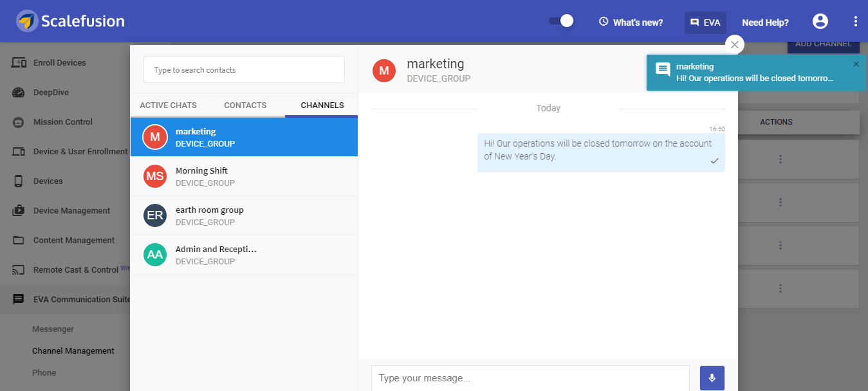Click the Today date separator label
This screenshot has height=391, width=868.
[548, 108]
